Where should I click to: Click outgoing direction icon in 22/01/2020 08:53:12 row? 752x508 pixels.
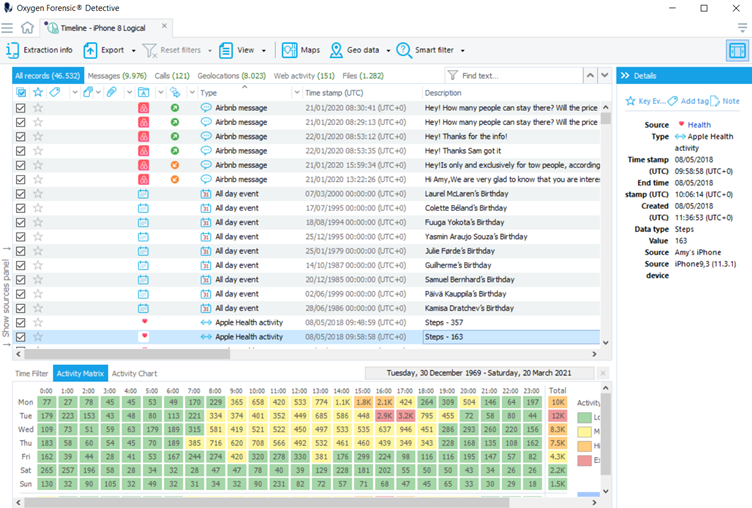(x=175, y=136)
